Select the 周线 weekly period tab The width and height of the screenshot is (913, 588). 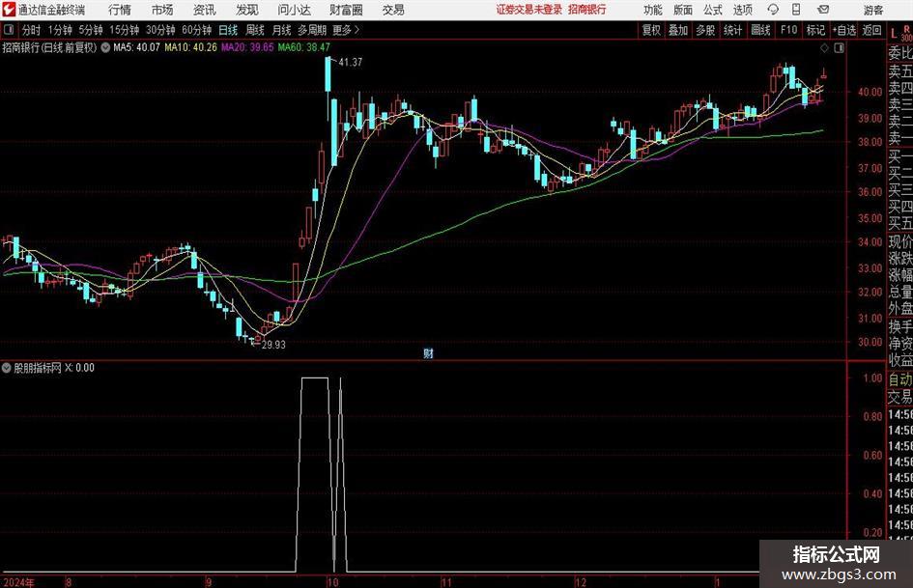pyautogui.click(x=254, y=30)
